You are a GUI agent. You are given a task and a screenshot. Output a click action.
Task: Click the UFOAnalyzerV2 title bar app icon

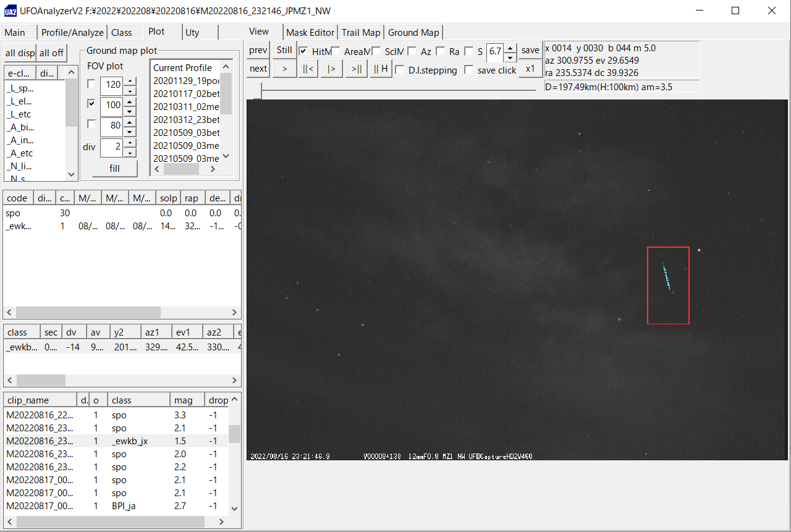coord(11,11)
